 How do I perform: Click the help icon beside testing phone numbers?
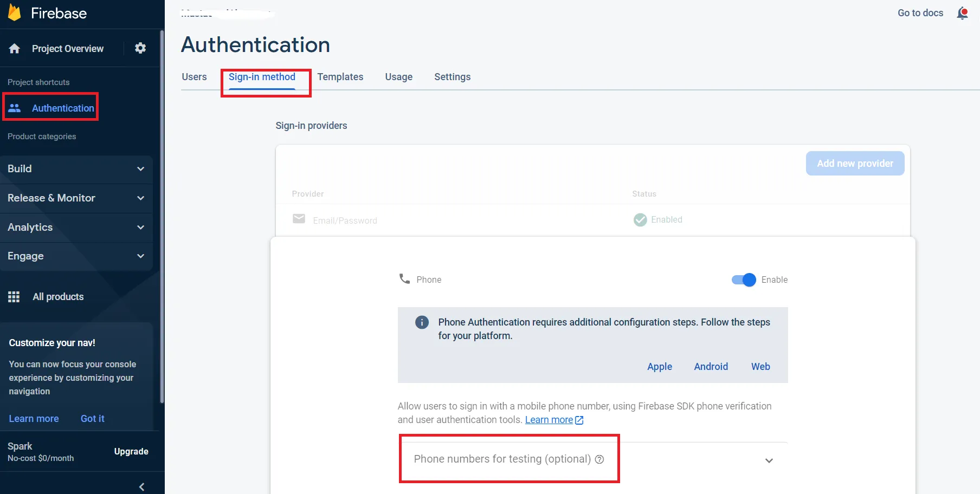[x=599, y=459]
